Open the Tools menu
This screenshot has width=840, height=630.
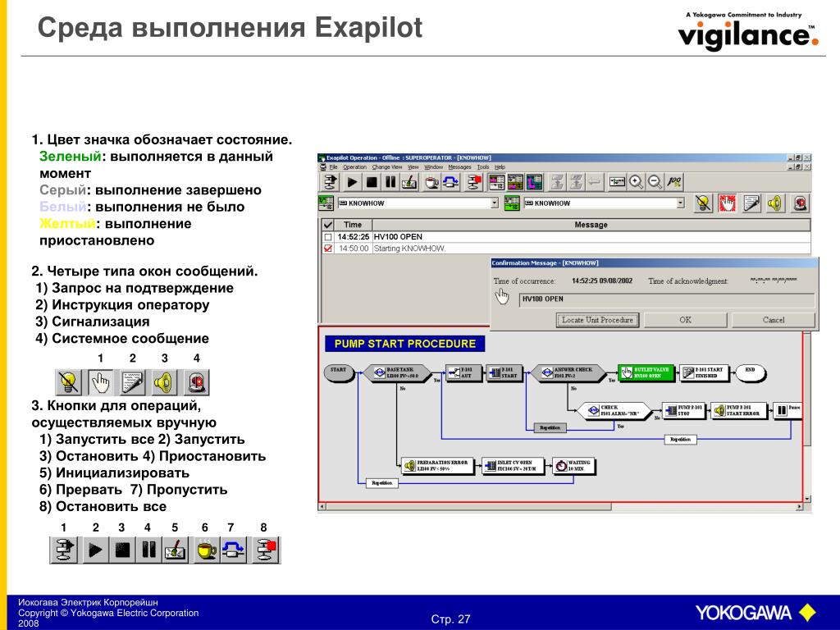(483, 167)
